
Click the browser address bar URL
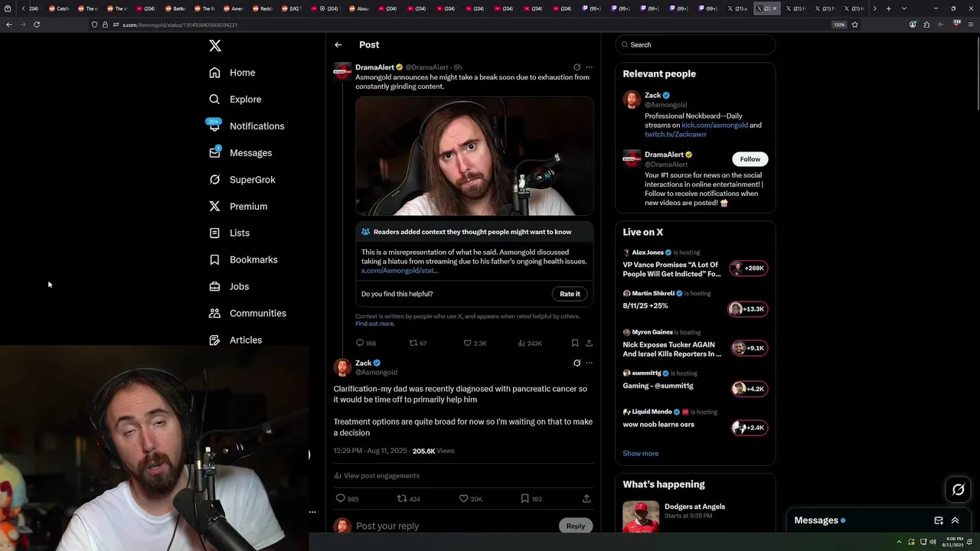[x=180, y=24]
